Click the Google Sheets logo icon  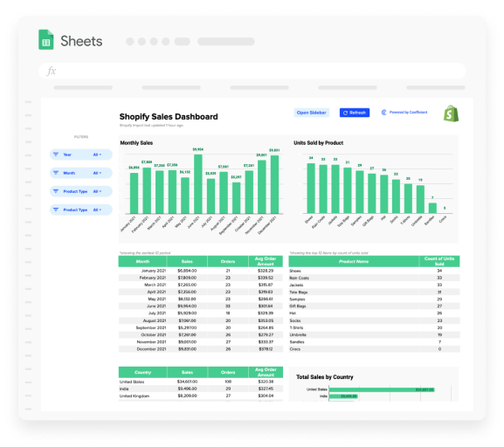[46, 39]
